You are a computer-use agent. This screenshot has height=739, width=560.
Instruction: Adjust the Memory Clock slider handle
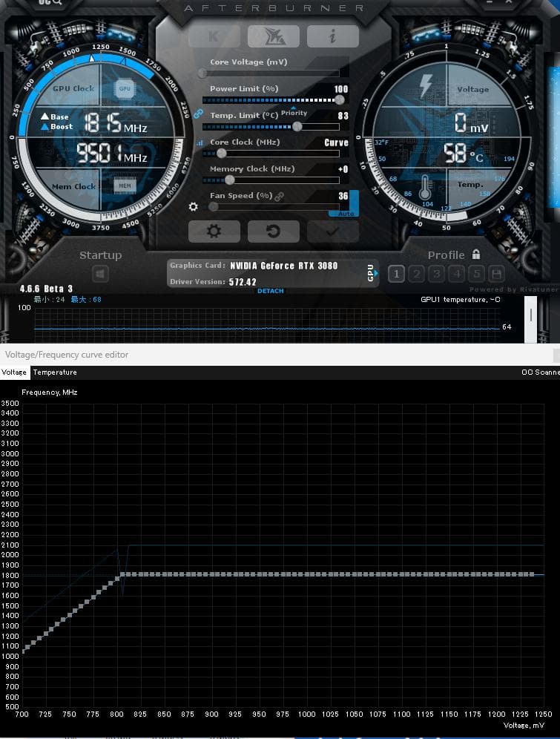point(229,180)
